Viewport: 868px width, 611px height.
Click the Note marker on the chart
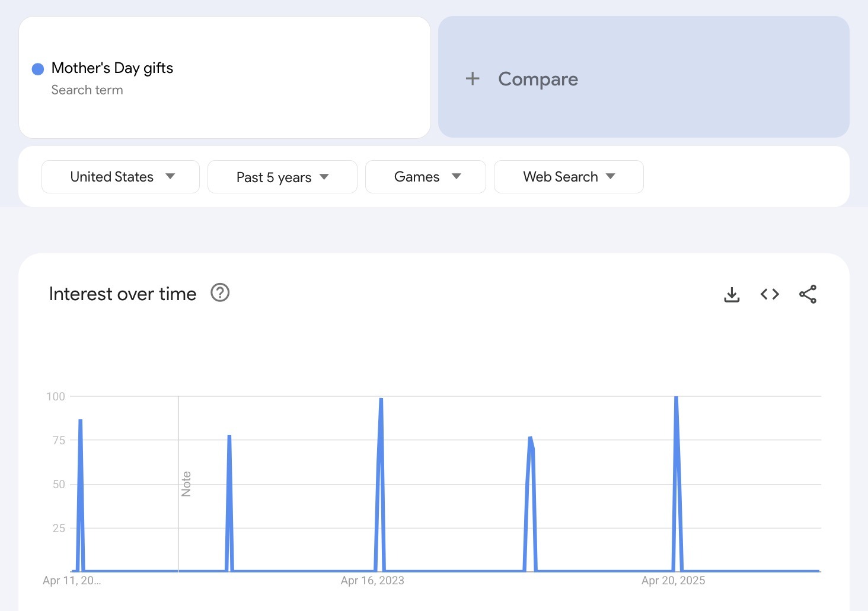point(186,482)
